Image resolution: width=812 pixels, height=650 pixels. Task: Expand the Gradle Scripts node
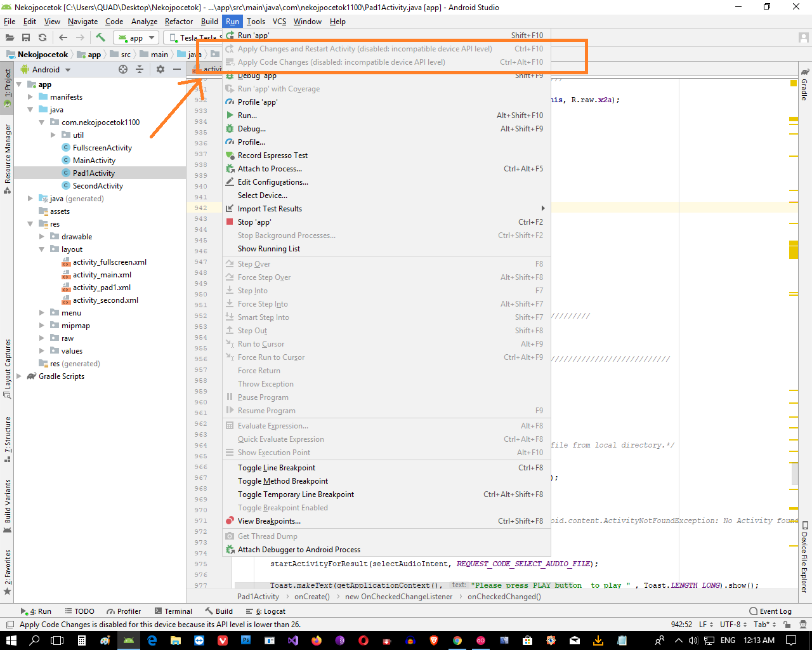coord(18,376)
